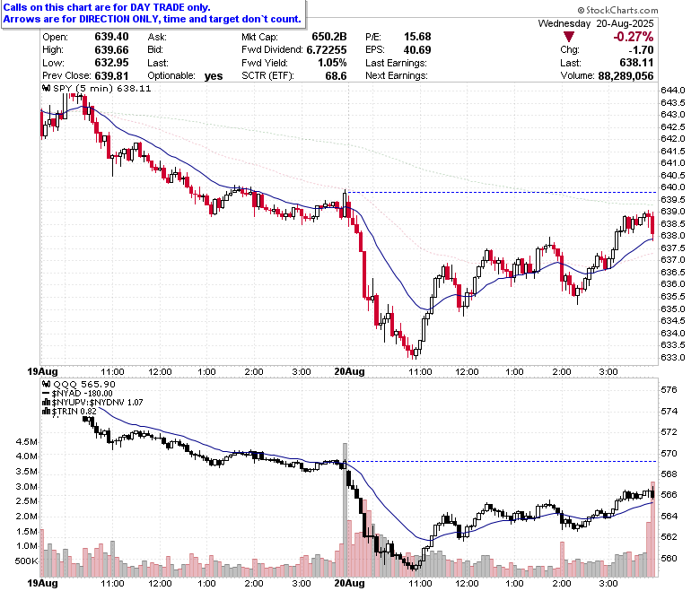The width and height of the screenshot is (700, 591).
Task: Click the candlestick icon beside SPY (5 min)
Action: pos(47,88)
